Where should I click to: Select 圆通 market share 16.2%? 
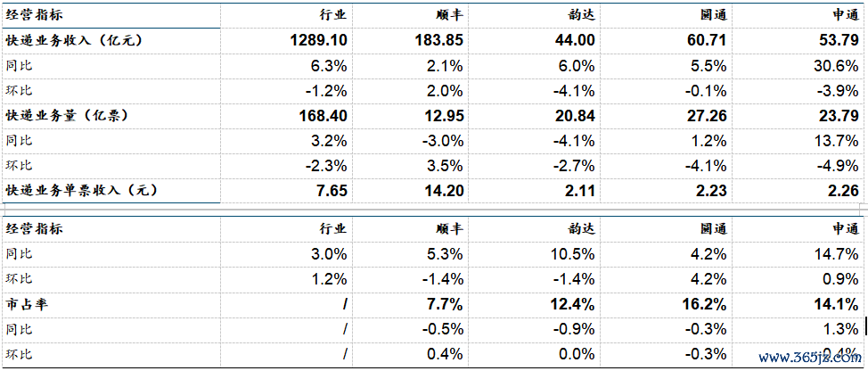[x=704, y=304]
